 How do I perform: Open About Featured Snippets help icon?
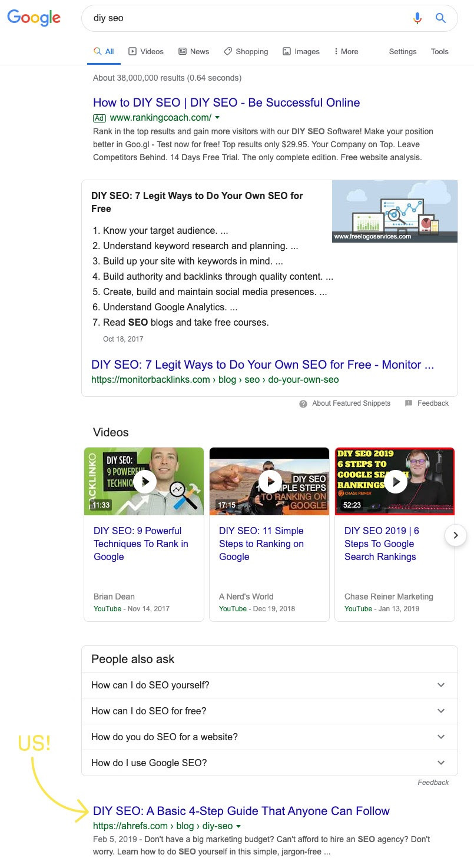point(303,403)
